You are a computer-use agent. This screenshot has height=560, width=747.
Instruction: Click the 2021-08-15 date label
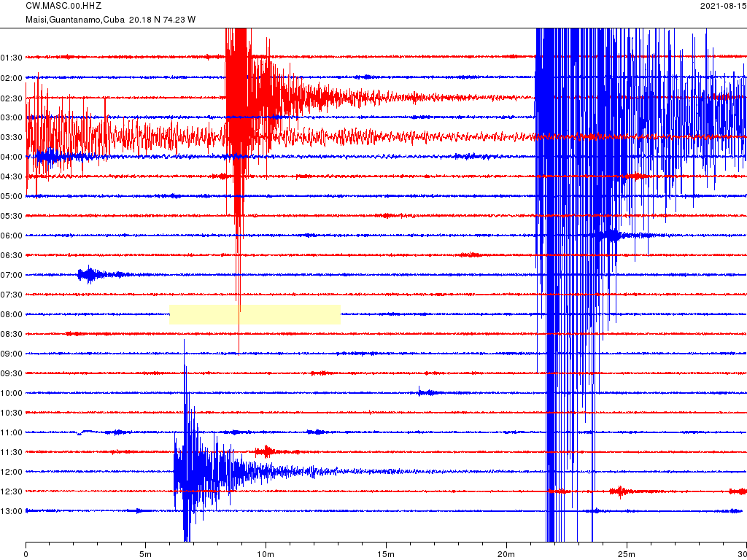pos(721,6)
